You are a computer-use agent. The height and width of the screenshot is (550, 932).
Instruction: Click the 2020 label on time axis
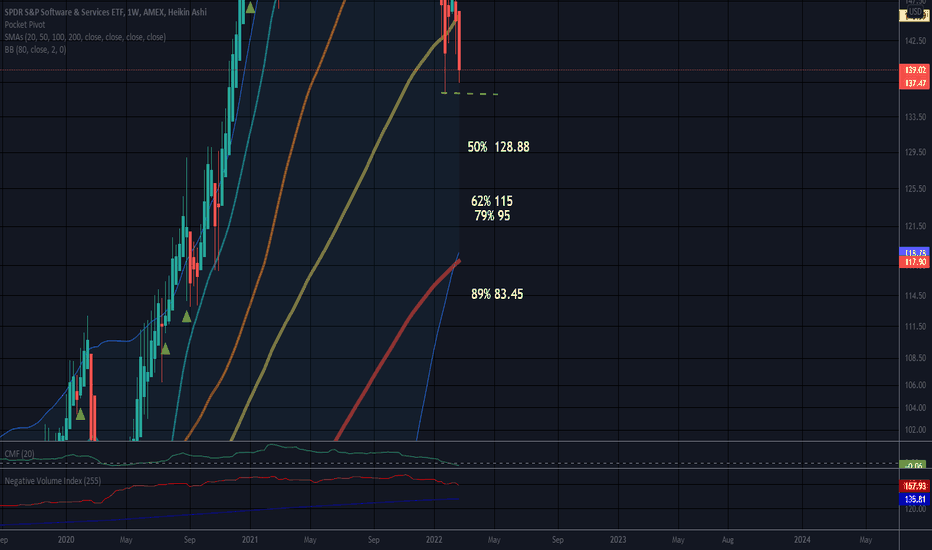(x=66, y=540)
